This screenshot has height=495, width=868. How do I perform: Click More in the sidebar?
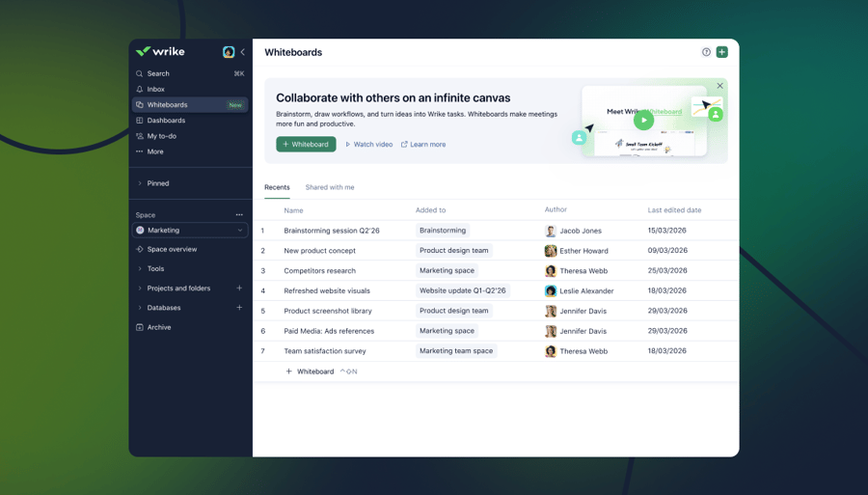point(190,151)
